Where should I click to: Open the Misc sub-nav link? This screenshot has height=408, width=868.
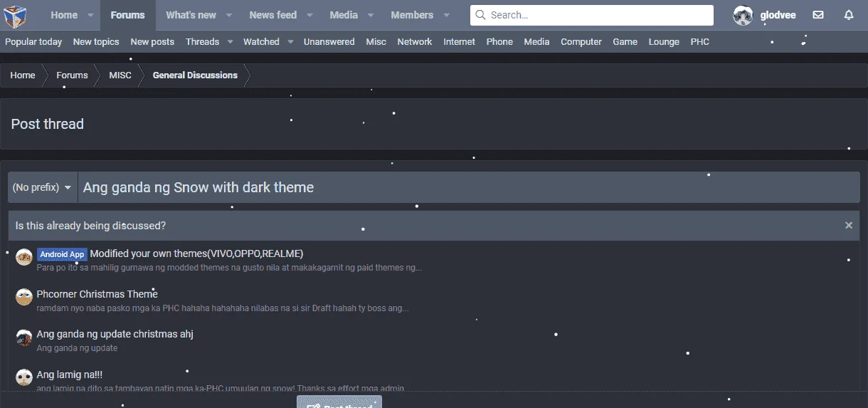point(376,42)
